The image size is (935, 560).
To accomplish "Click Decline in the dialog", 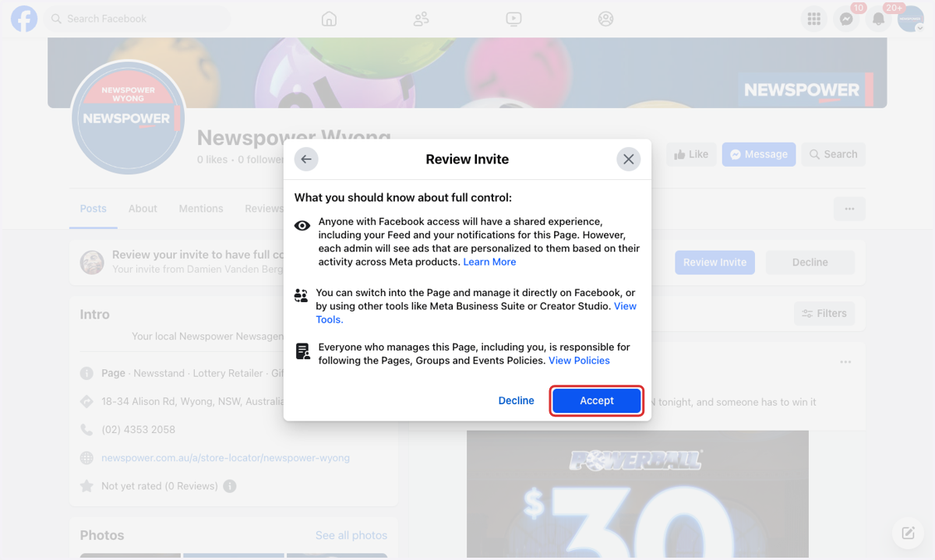I will tap(516, 400).
